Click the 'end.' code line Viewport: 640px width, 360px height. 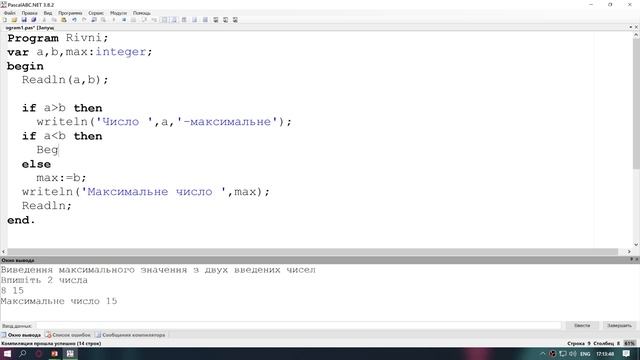click(x=21, y=220)
